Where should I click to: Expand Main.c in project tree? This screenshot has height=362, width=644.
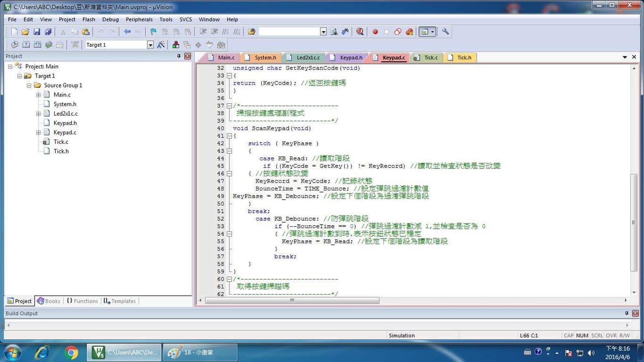(x=38, y=95)
